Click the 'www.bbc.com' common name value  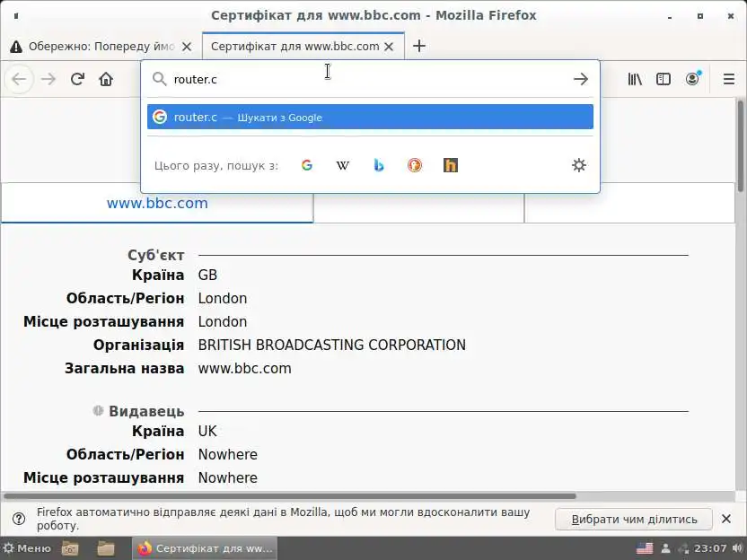coord(244,368)
